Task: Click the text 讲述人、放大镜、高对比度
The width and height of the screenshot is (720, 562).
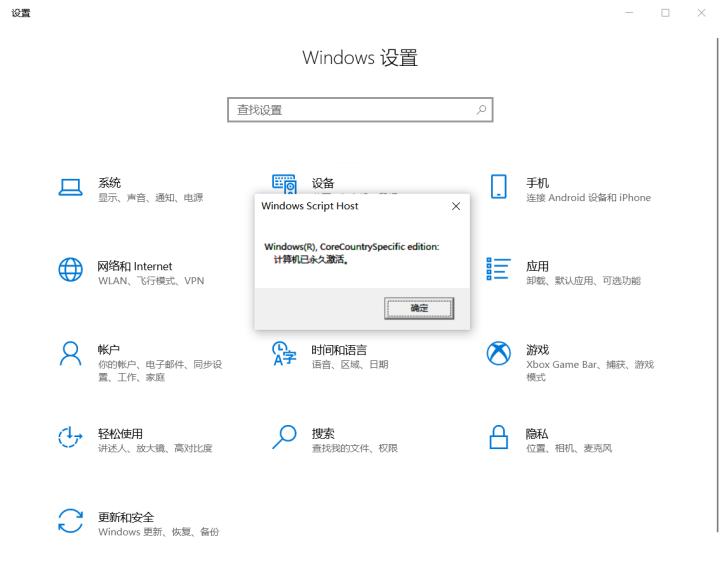Action: pos(155,448)
